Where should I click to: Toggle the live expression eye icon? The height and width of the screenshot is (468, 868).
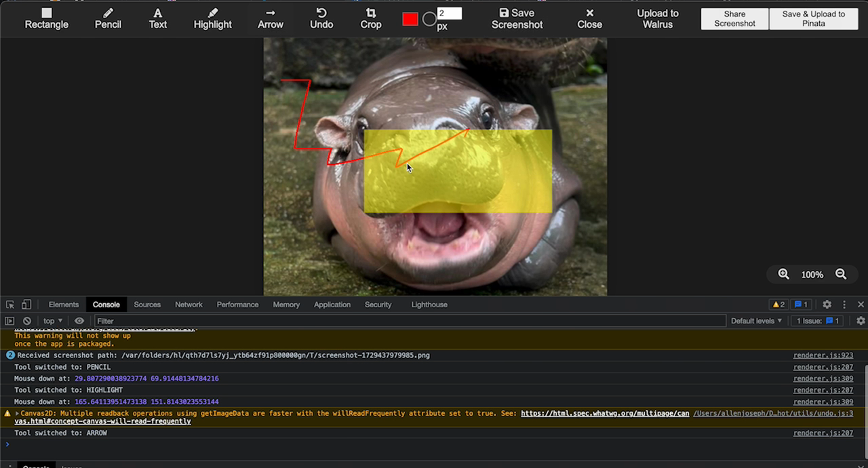[79, 321]
